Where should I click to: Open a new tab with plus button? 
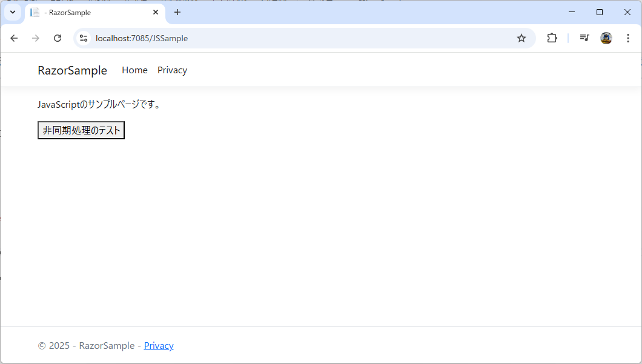[x=177, y=12]
